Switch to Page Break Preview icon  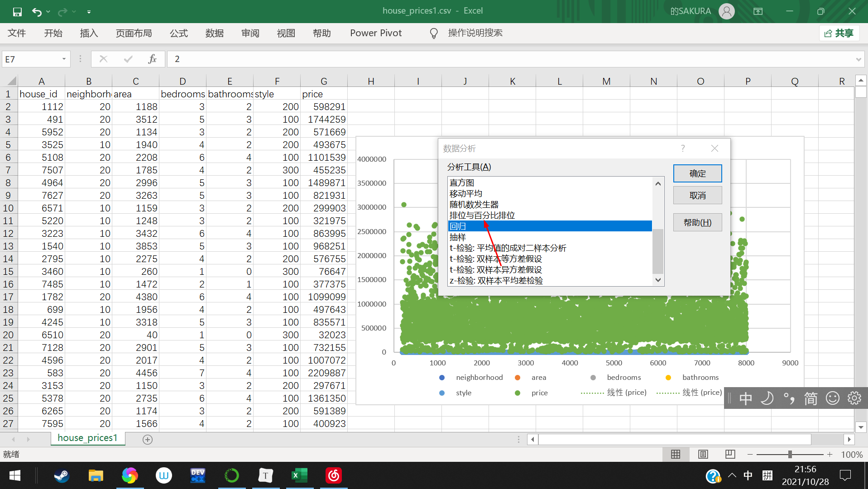click(x=730, y=454)
